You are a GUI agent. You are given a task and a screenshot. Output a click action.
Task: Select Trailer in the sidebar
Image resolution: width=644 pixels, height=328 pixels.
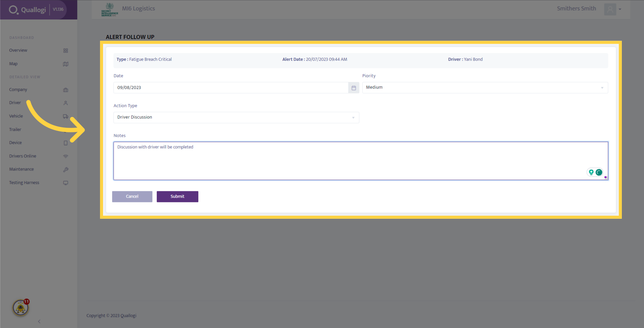coord(15,130)
